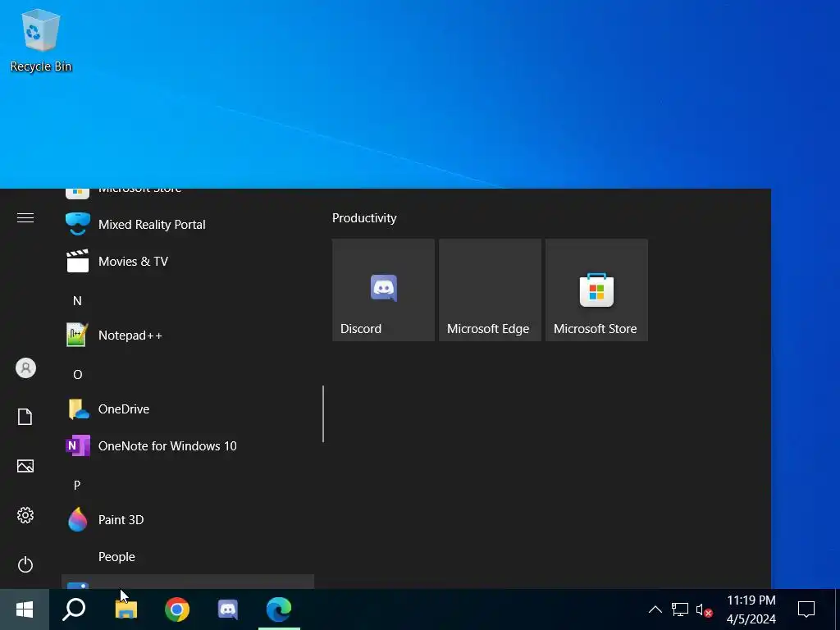Click the Power icon in Start sidebar
The width and height of the screenshot is (840, 630).
(25, 564)
